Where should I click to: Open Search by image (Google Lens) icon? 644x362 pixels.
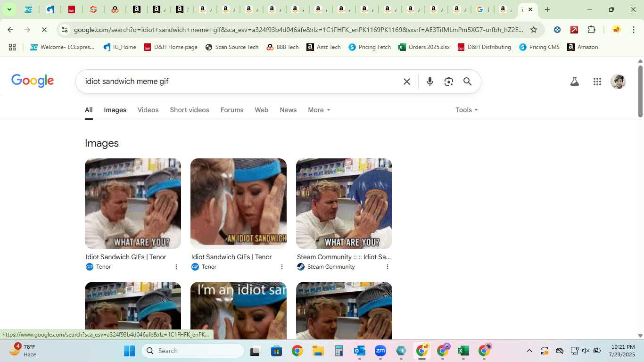(449, 82)
